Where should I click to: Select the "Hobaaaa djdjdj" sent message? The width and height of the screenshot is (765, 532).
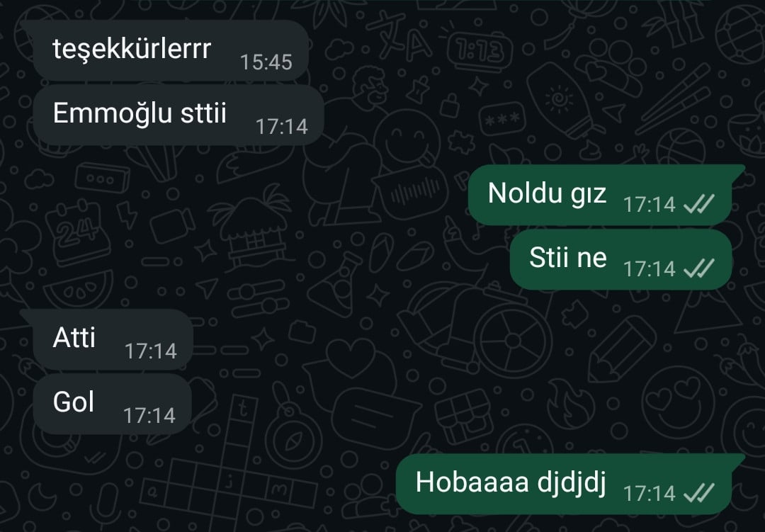564,484
